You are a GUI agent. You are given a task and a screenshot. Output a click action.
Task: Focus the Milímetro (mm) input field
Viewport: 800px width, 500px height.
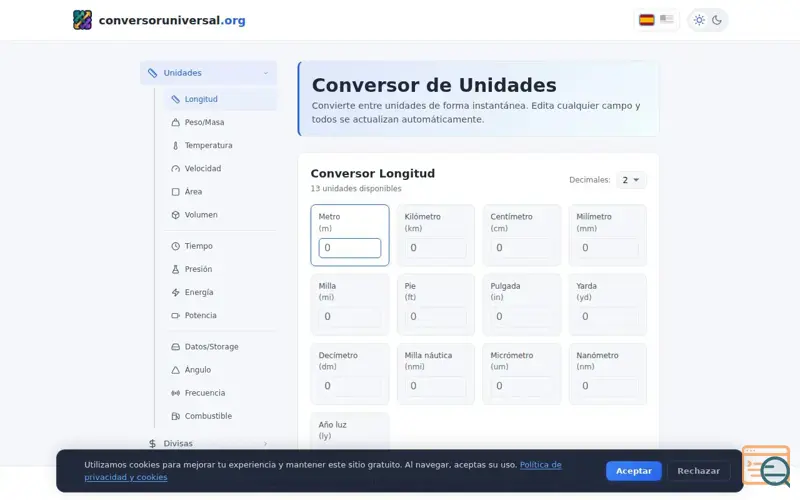point(607,248)
